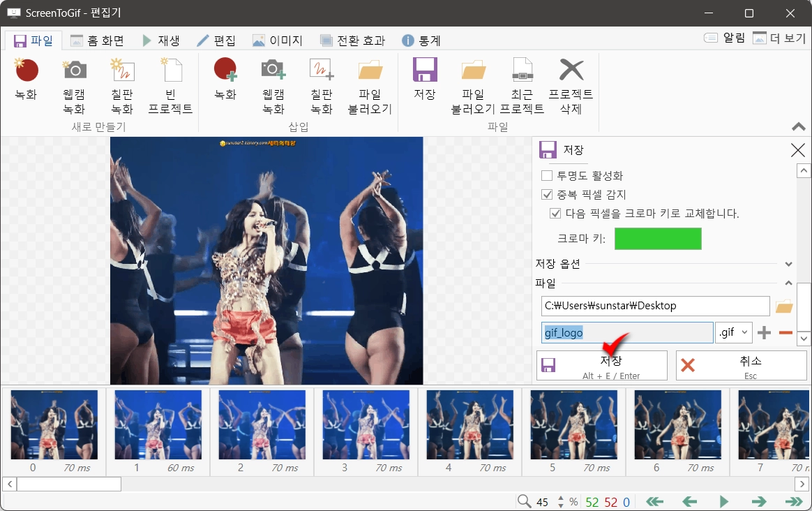Close the 저장 side panel
This screenshot has height=511, width=812.
pos(798,150)
